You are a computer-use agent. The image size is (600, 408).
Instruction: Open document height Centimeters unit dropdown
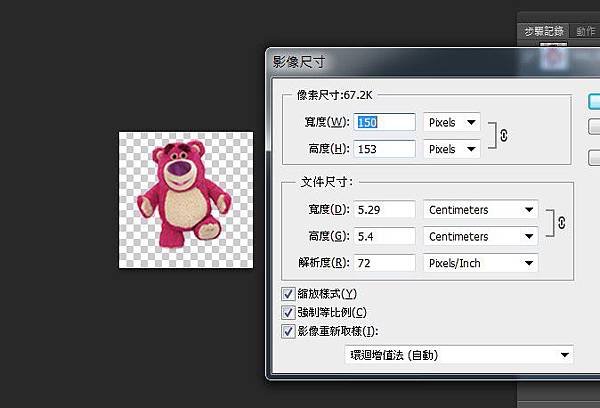[481, 237]
